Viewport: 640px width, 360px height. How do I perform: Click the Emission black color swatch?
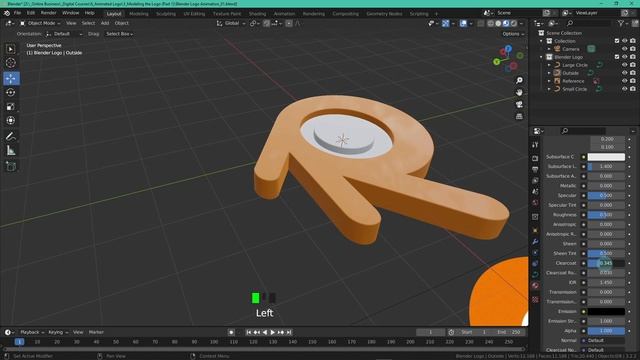click(x=606, y=311)
